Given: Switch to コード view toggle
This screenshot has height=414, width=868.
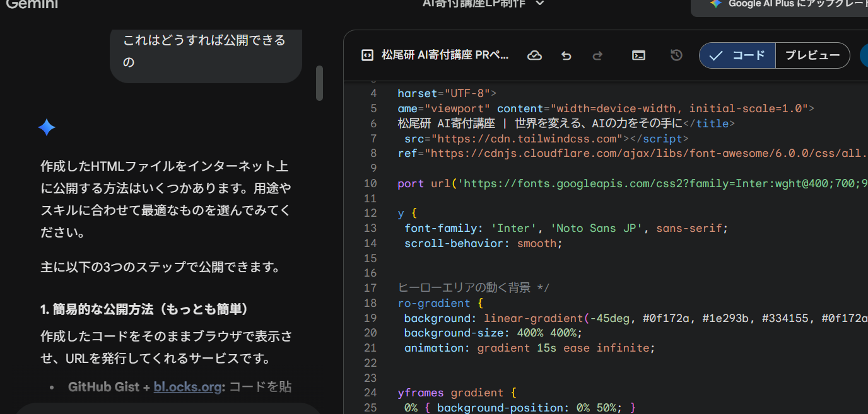Looking at the screenshot, I should click(737, 55).
